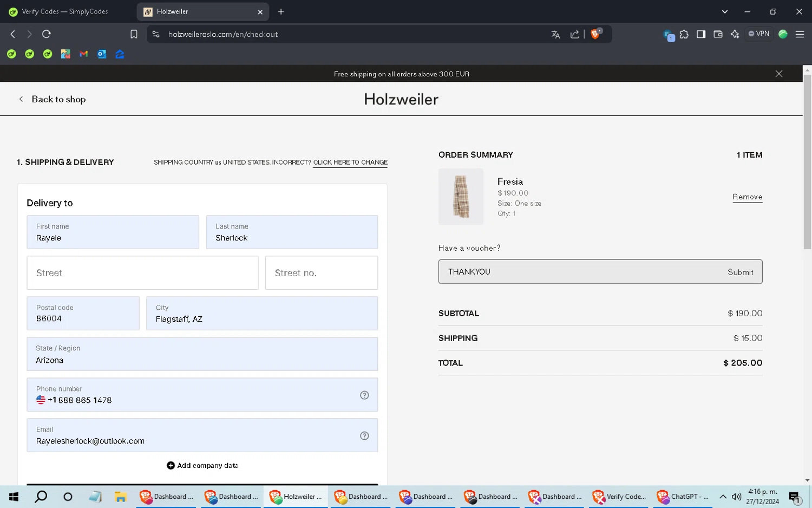Click the translate page icon
Screen dimensions: 812x508
pyautogui.click(x=555, y=34)
